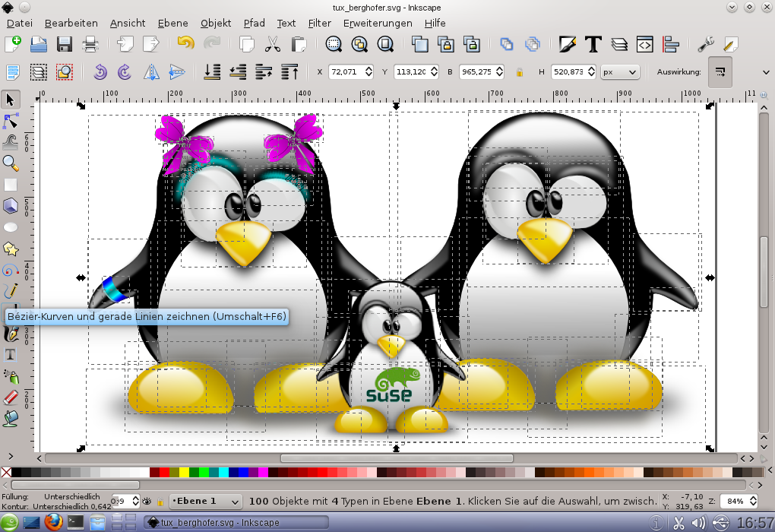Increment the X position stepper

coord(369,68)
